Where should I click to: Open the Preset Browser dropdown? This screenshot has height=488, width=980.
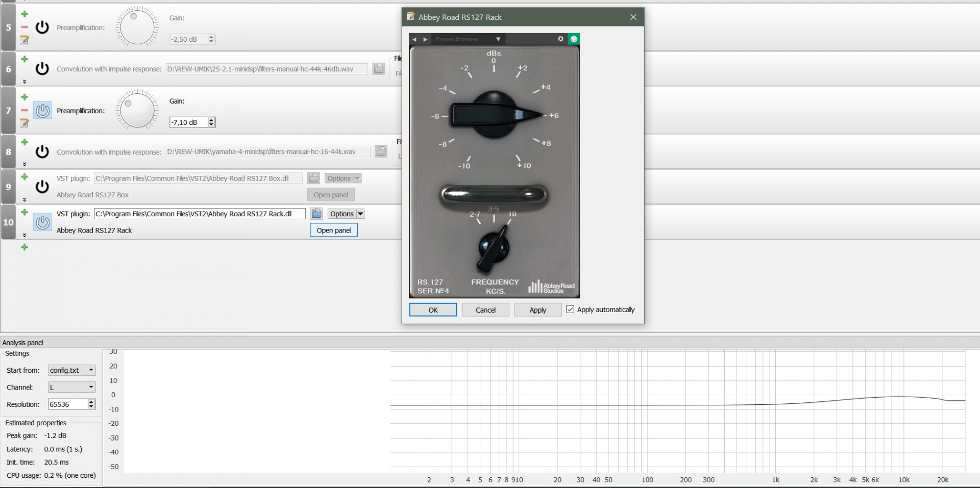[x=498, y=39]
